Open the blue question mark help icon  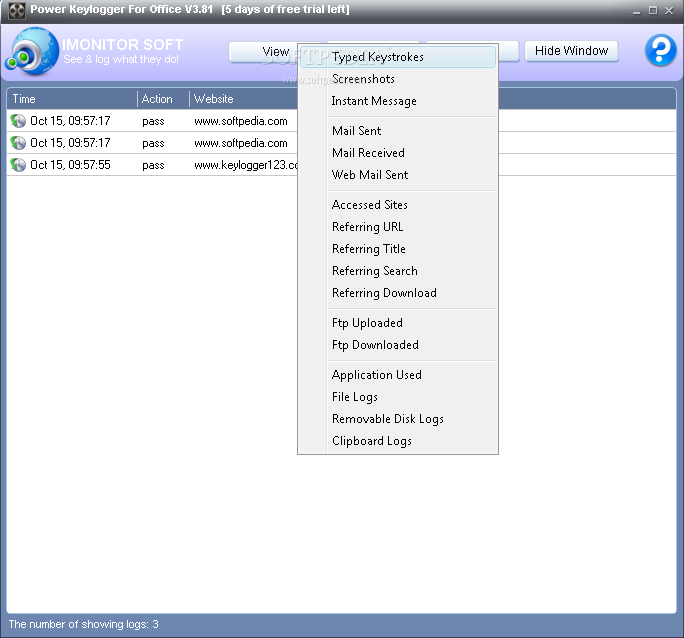point(660,50)
